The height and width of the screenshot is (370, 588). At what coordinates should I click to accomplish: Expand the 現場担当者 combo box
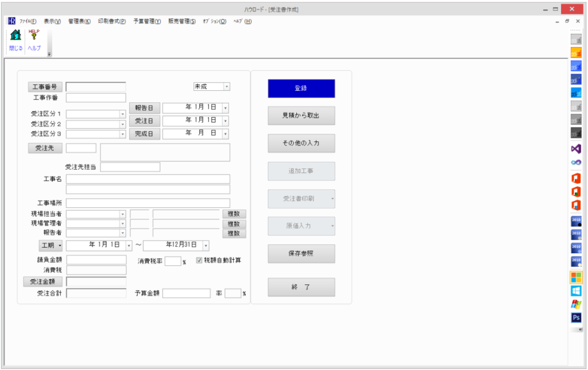(122, 214)
